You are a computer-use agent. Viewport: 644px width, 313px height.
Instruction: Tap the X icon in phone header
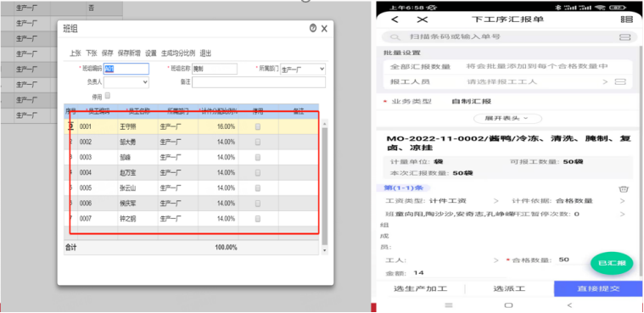pos(423,20)
